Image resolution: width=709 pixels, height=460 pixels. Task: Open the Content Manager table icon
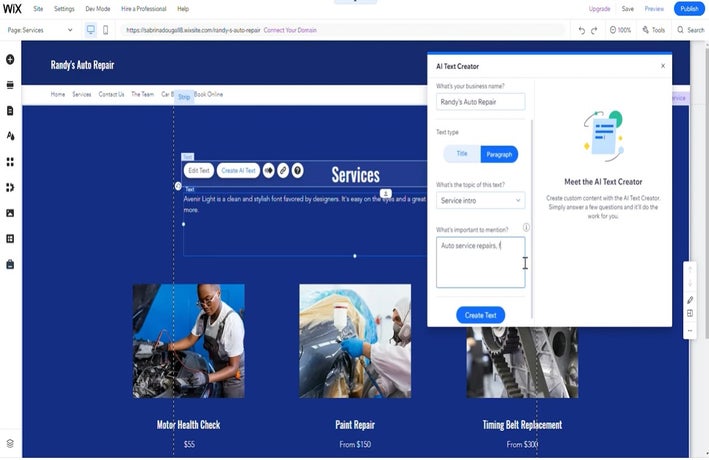(x=10, y=238)
